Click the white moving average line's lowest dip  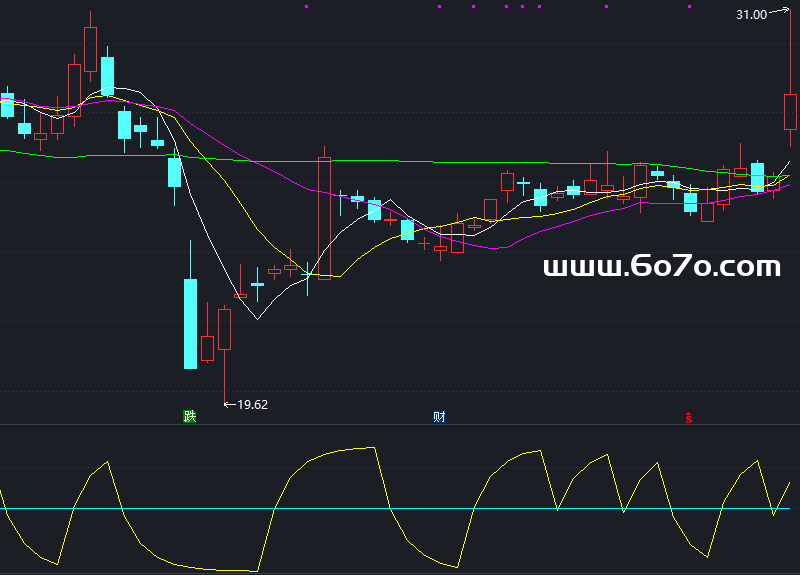click(257, 318)
